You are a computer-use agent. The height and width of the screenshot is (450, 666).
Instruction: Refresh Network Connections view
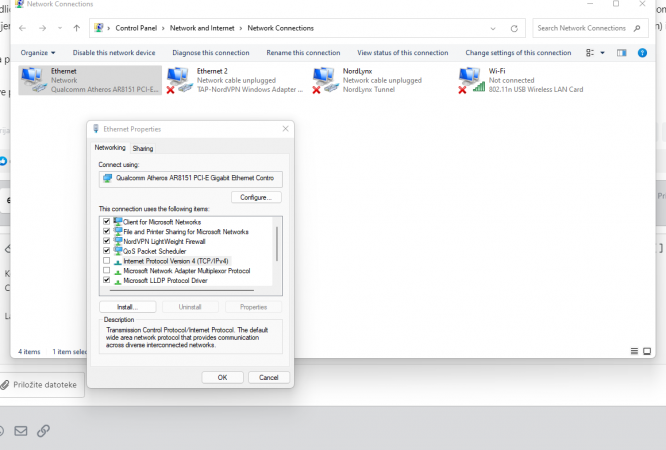click(514, 28)
